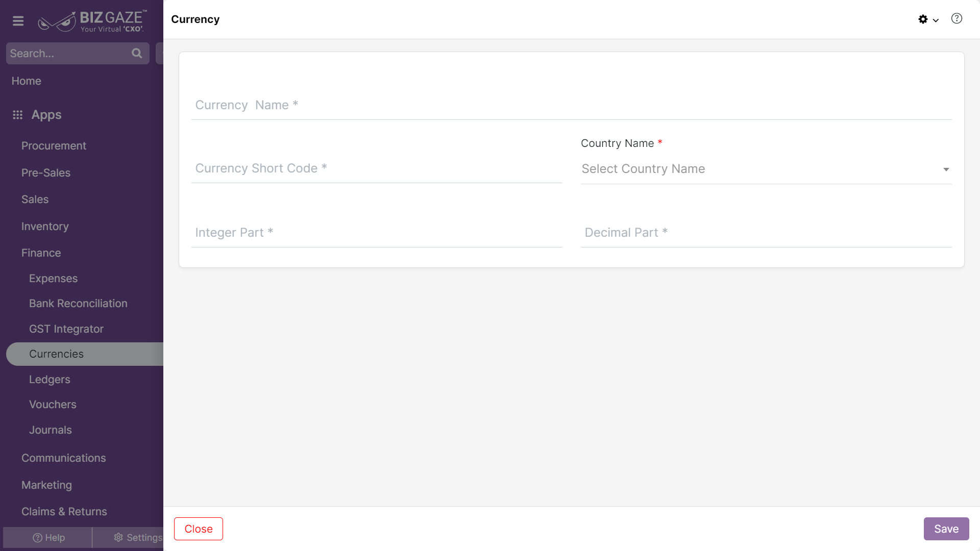Image resolution: width=980 pixels, height=551 pixels.
Task: Focus the Decimal Part field
Action: coord(766,233)
